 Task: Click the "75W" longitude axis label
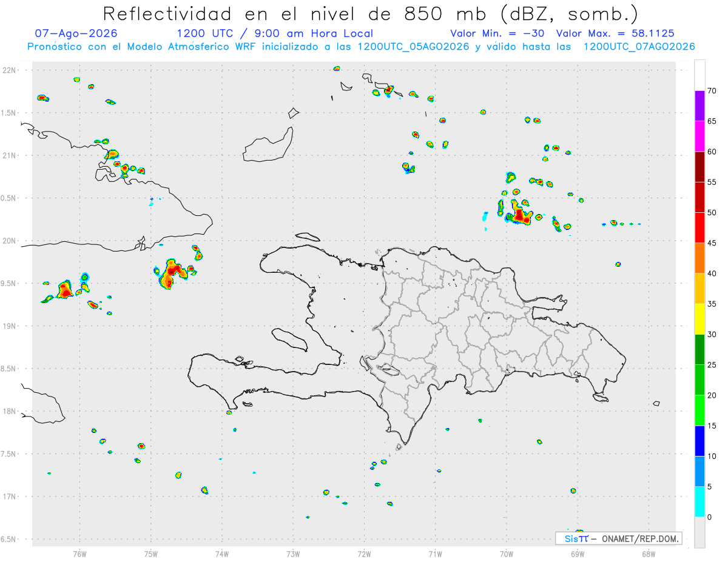(x=151, y=554)
